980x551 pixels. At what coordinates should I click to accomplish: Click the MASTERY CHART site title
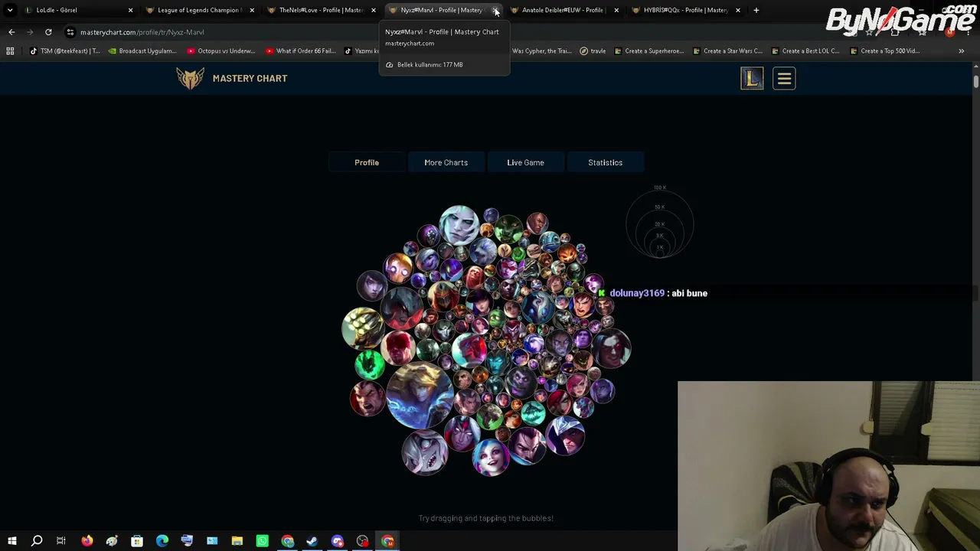[x=250, y=78]
